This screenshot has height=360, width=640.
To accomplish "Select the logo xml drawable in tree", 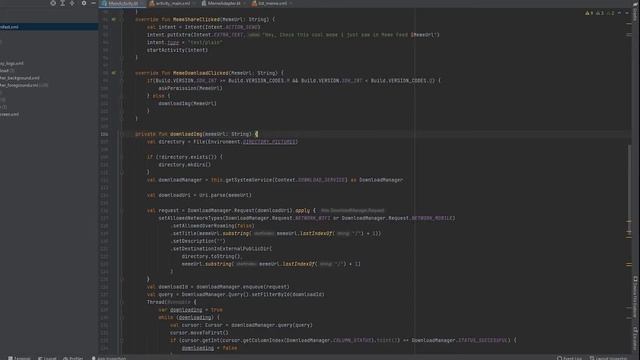I will click(12, 63).
